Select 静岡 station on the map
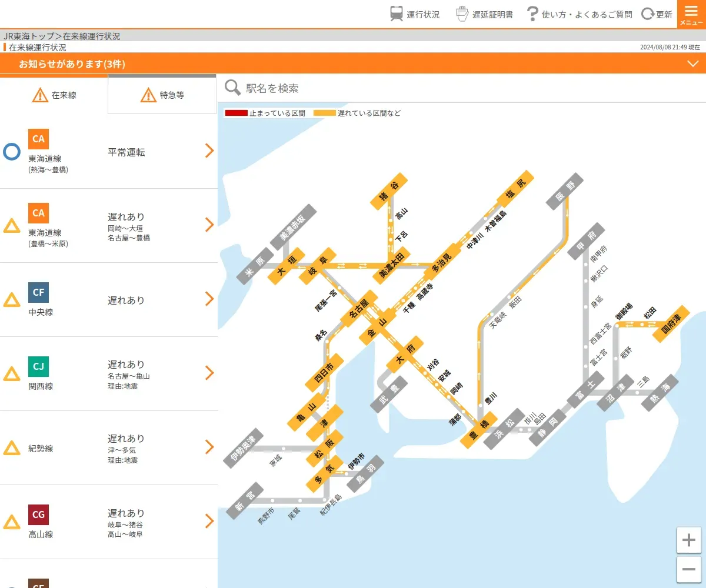Viewport: 706px width, 588px height. [547, 427]
